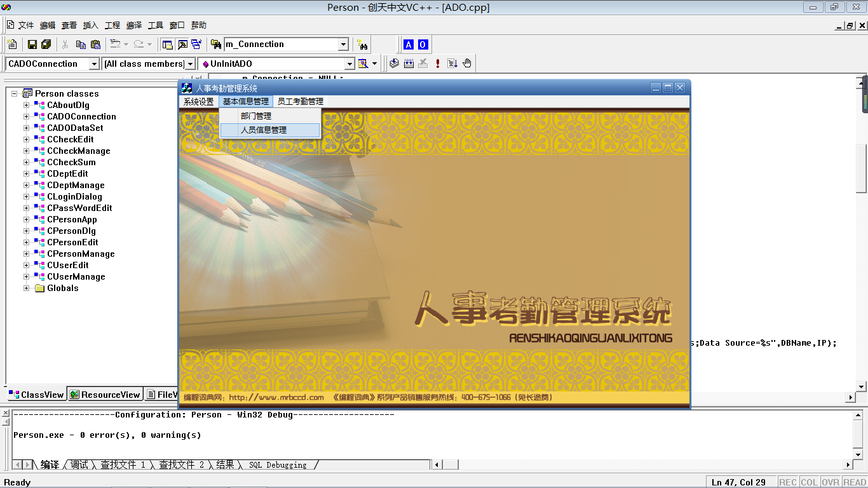Click the Find in Files icon

216,44
